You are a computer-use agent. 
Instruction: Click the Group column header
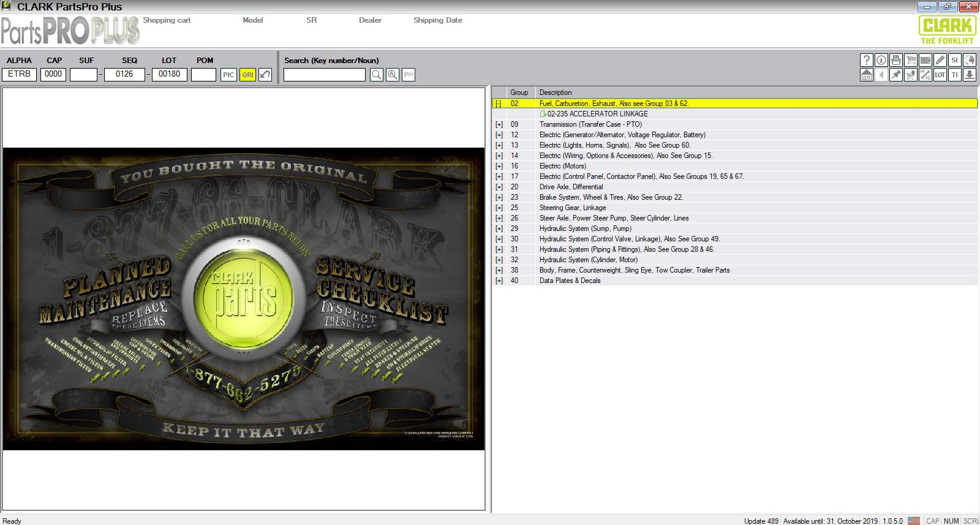pyautogui.click(x=521, y=93)
